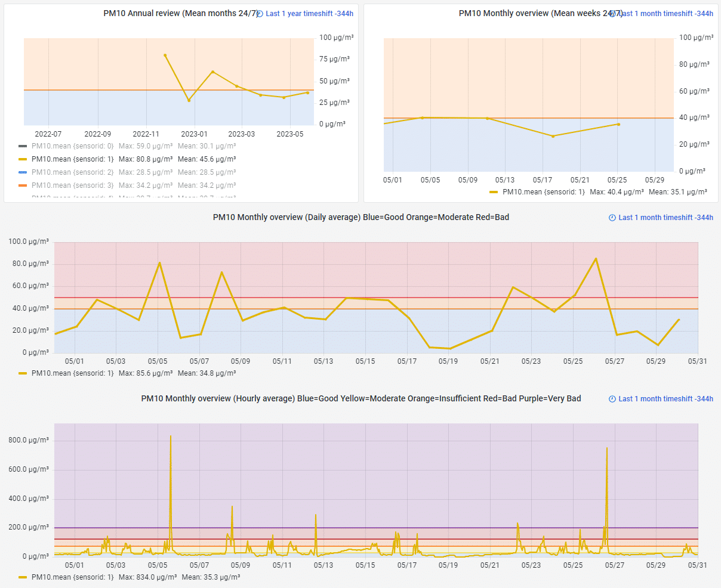Open color picker for sensorid 3 orange swatch
The image size is (721, 588).
coord(23,185)
